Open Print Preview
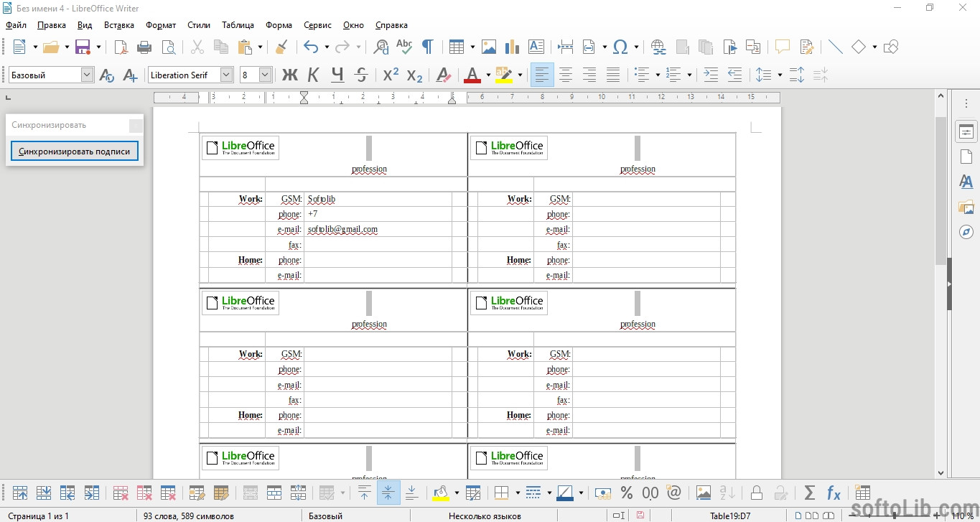The width and height of the screenshot is (980, 522). (x=168, y=47)
